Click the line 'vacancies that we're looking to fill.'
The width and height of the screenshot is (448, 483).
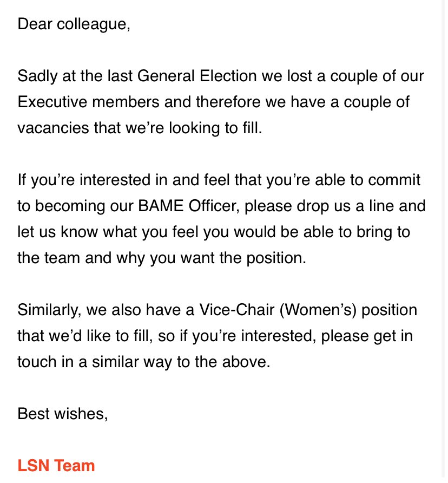coord(140,128)
